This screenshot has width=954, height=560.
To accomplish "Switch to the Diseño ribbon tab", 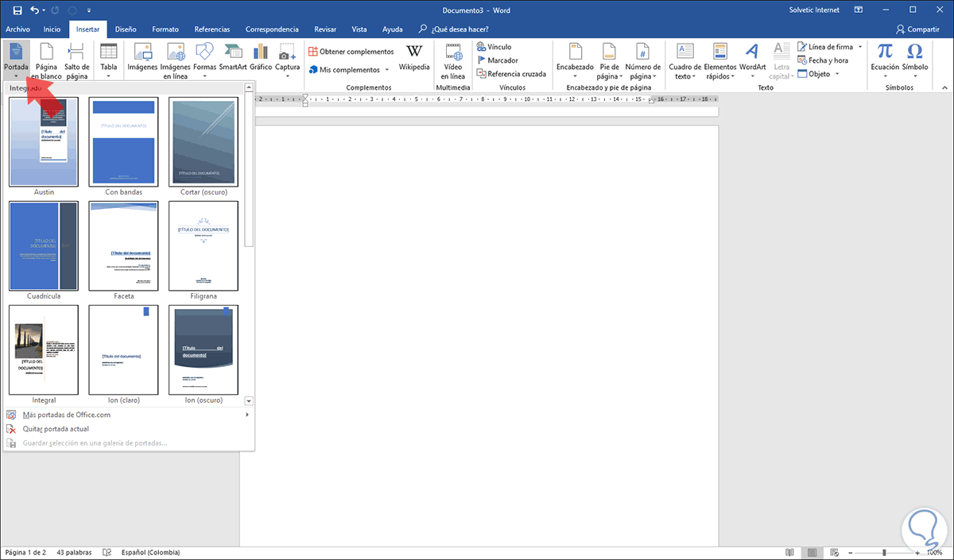I will (126, 29).
